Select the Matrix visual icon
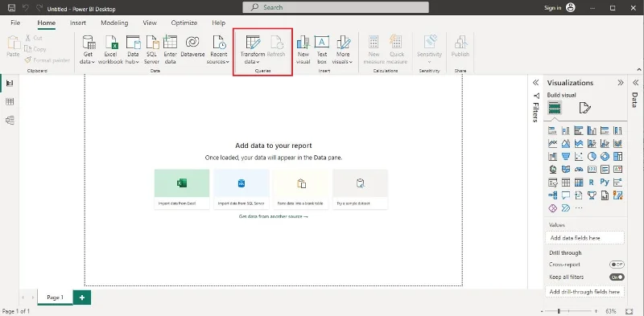The image size is (644, 316). [579, 183]
